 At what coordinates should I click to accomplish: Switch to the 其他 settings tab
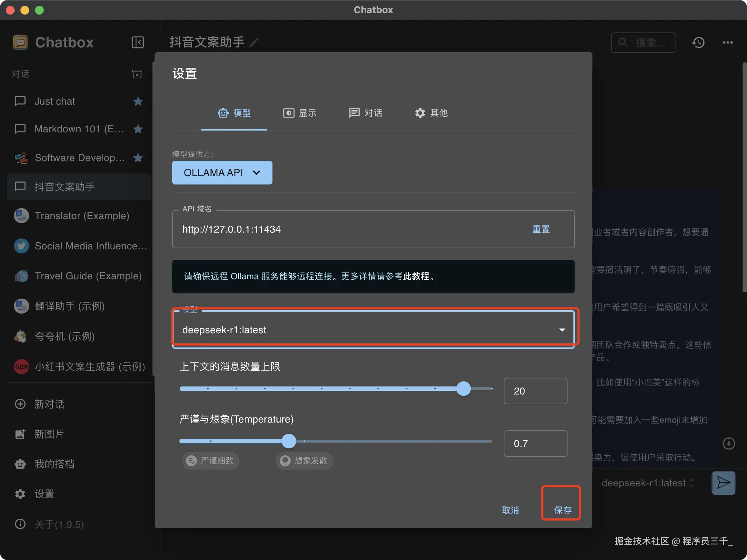tap(431, 113)
